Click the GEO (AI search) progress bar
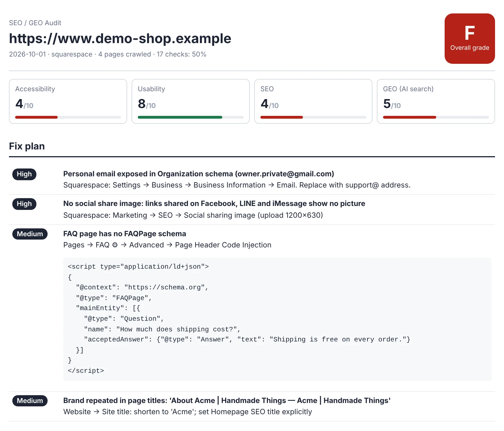Image resolution: width=504 pixels, height=431 pixels. 410,117
